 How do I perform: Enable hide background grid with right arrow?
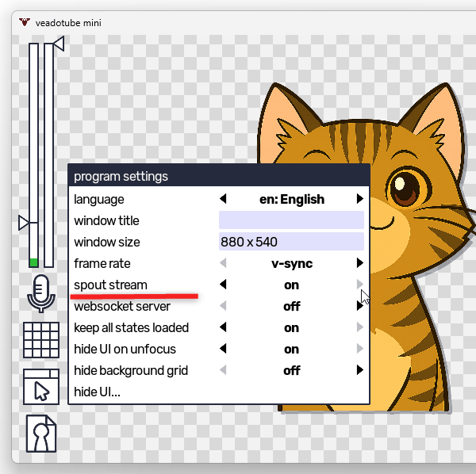[359, 370]
